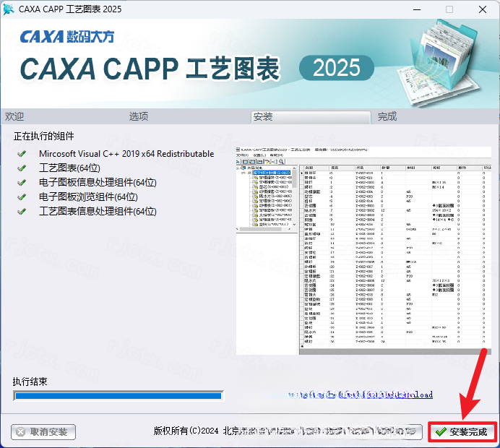Click the installation progress bar
Screen dimensions: 500x448
118,396
